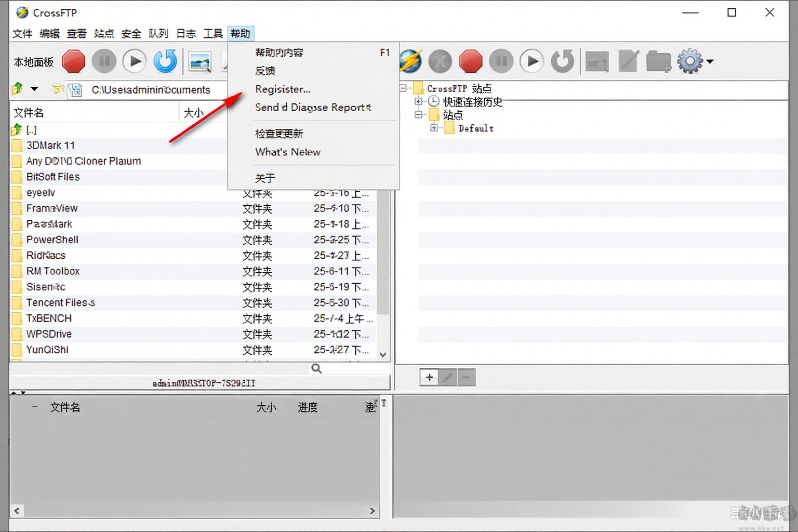Choose What's New from the help menu
The height and width of the screenshot is (532, 798).
(313, 152)
